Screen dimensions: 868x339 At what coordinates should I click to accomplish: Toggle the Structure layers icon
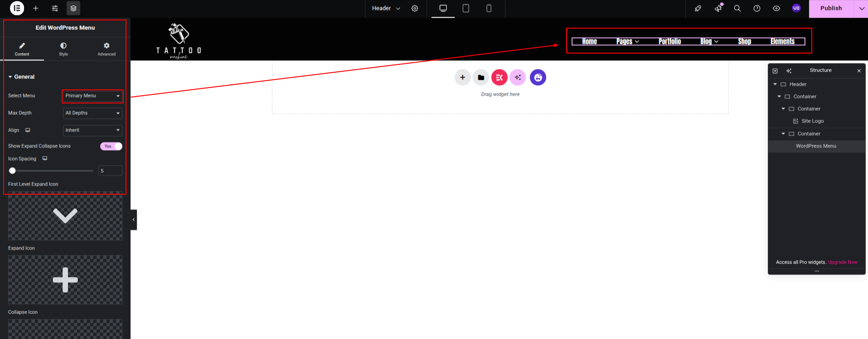(x=73, y=8)
